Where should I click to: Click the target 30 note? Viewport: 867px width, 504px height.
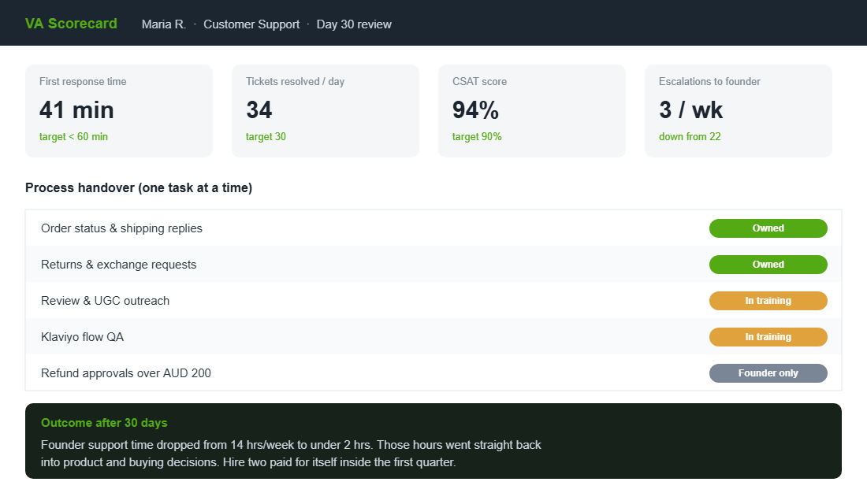266,136
